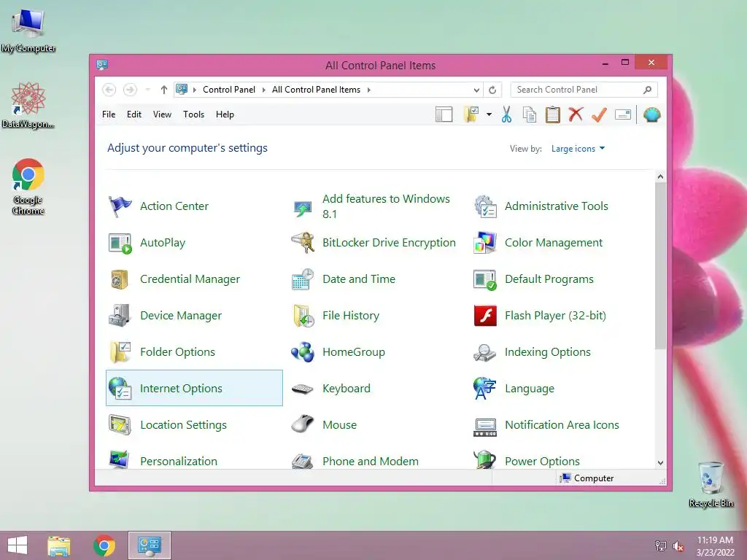Click the scrollbar down arrow
This screenshot has height=560, width=747.
(660, 462)
